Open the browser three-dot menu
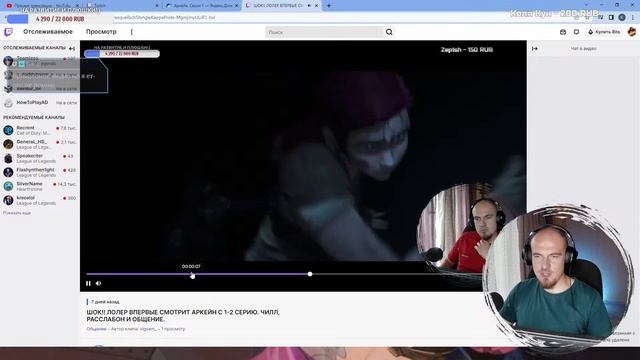This screenshot has width=640, height=360. point(633,18)
